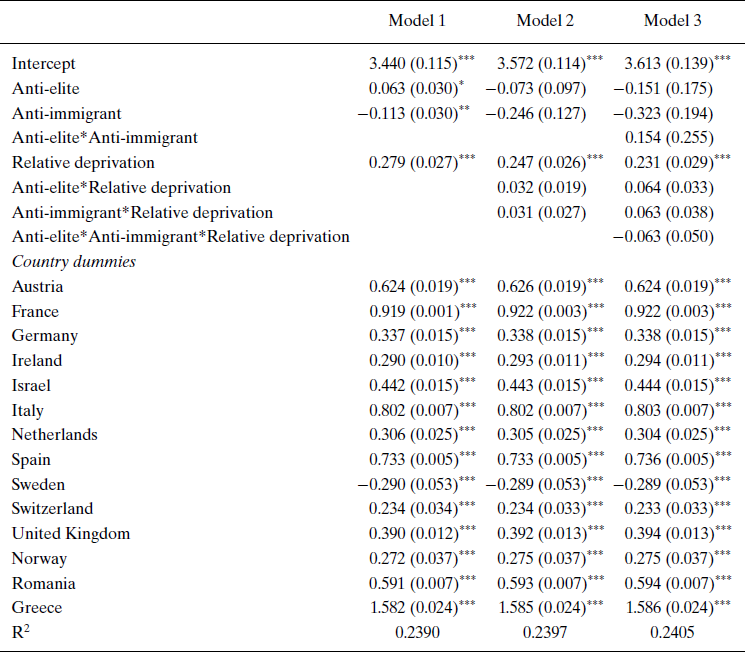Select the Intercept row label
The height and width of the screenshot is (652, 745).
44,64
